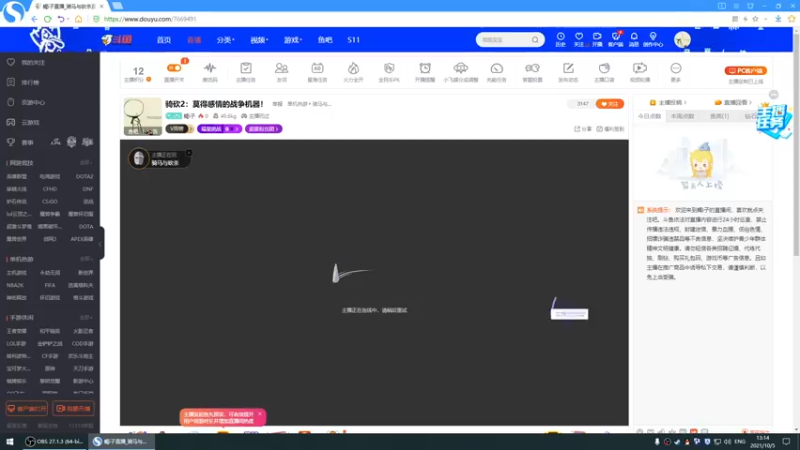The width and height of the screenshot is (800, 450).
Task: Expand the 手游休闲 section's 全部 link
Action: coord(86,317)
